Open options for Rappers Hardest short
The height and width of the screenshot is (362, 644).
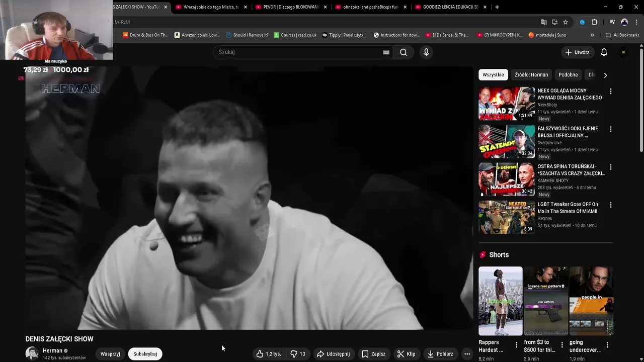coord(516,345)
